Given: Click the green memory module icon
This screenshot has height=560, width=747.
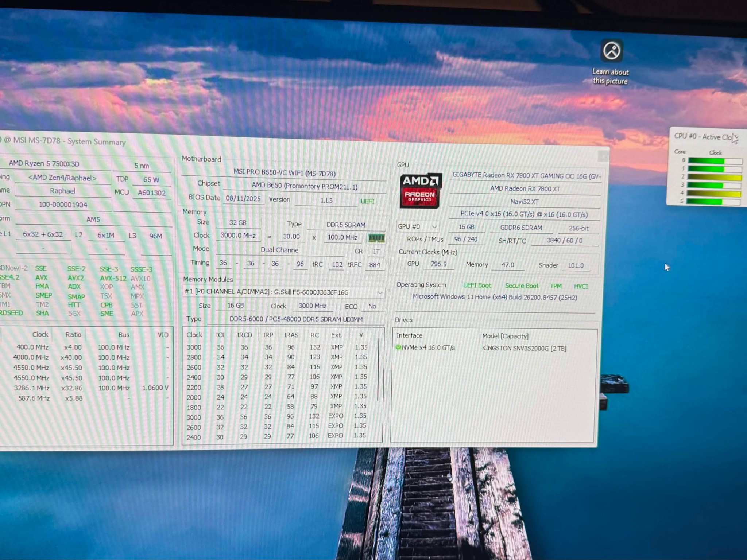Looking at the screenshot, I should 376,238.
